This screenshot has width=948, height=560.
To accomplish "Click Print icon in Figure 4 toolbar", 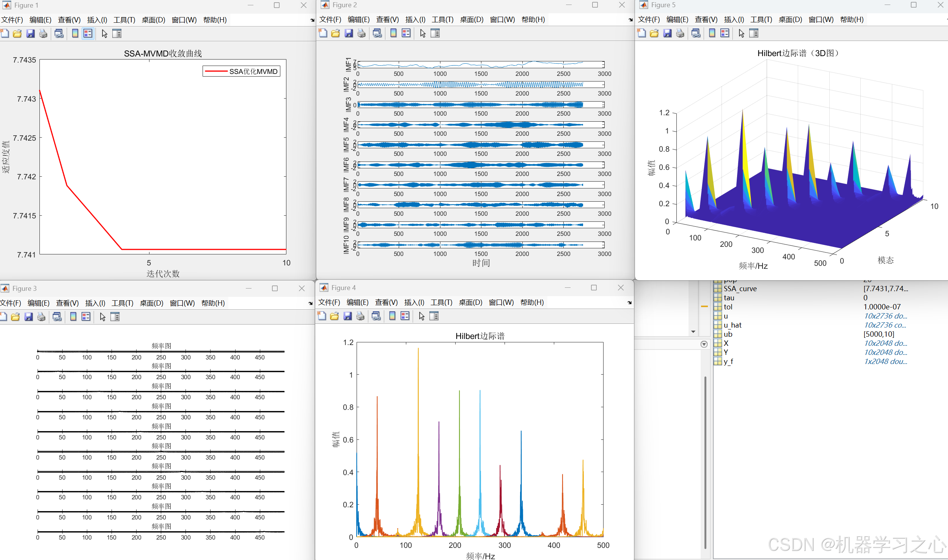I will [x=360, y=316].
